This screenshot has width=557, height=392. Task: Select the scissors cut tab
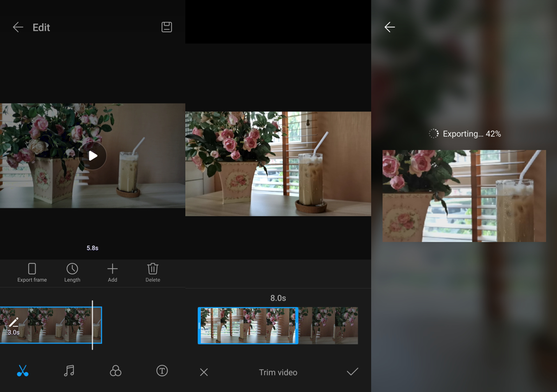click(x=23, y=371)
